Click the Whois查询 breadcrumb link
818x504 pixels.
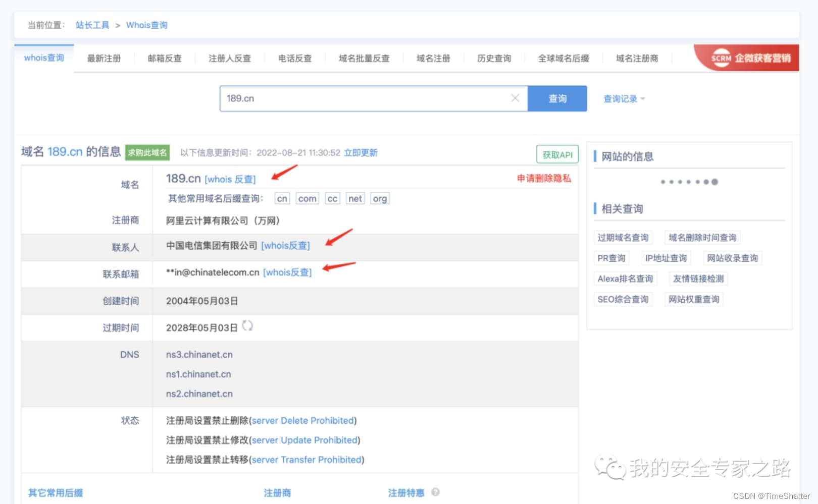(x=147, y=25)
